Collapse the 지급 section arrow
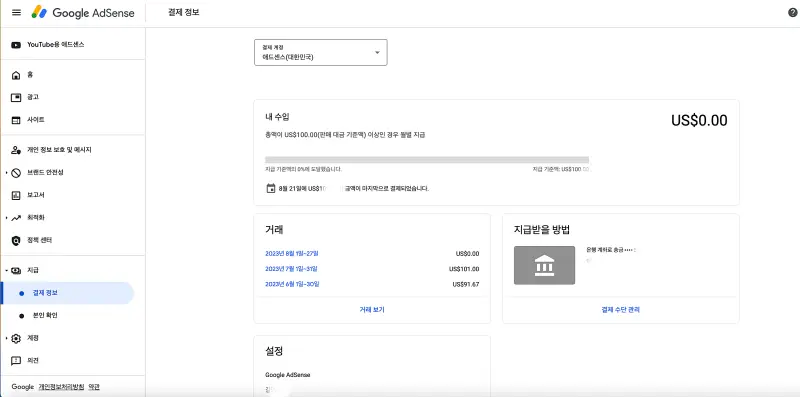800x397 pixels. (x=6, y=270)
